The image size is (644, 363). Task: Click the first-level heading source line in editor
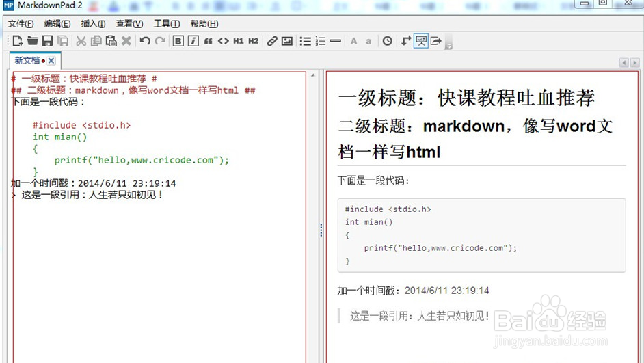(x=84, y=79)
